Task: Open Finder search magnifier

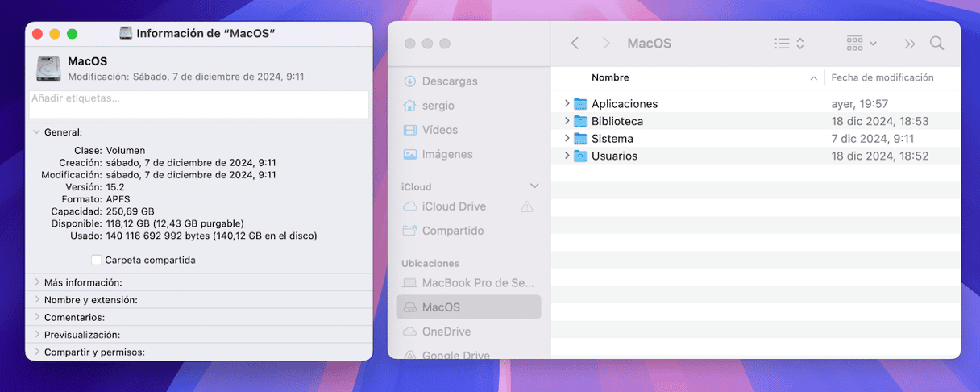Action: [936, 44]
